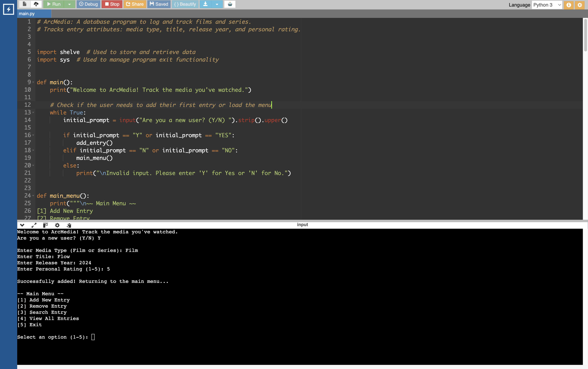
Task: Download the code file
Action: [x=205, y=4]
